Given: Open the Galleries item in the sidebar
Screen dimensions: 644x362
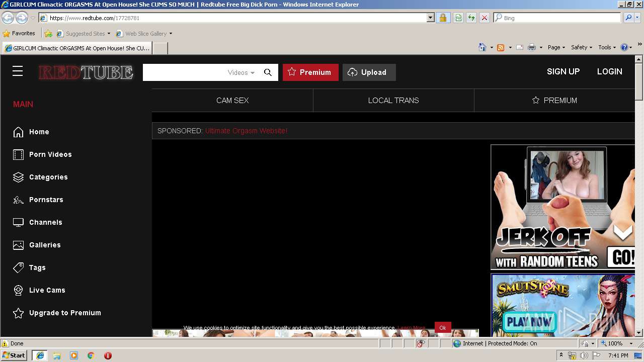Looking at the screenshot, I should (x=37, y=245).
